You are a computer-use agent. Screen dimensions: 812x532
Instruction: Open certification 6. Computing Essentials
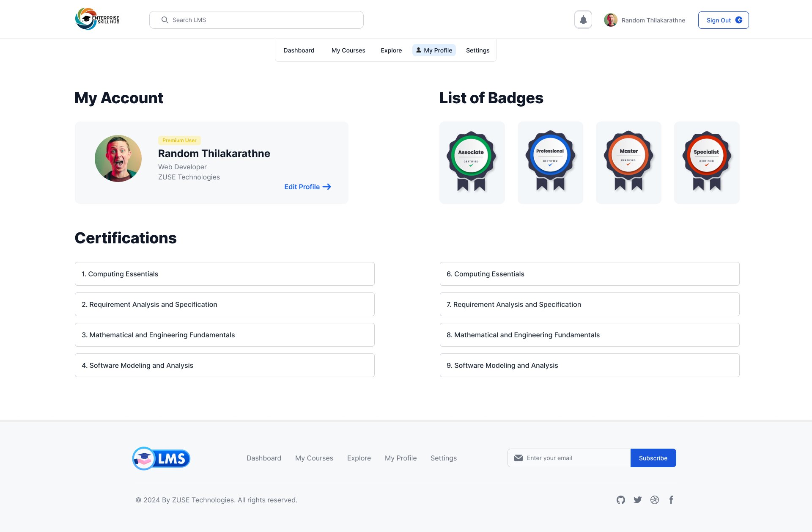click(x=590, y=274)
